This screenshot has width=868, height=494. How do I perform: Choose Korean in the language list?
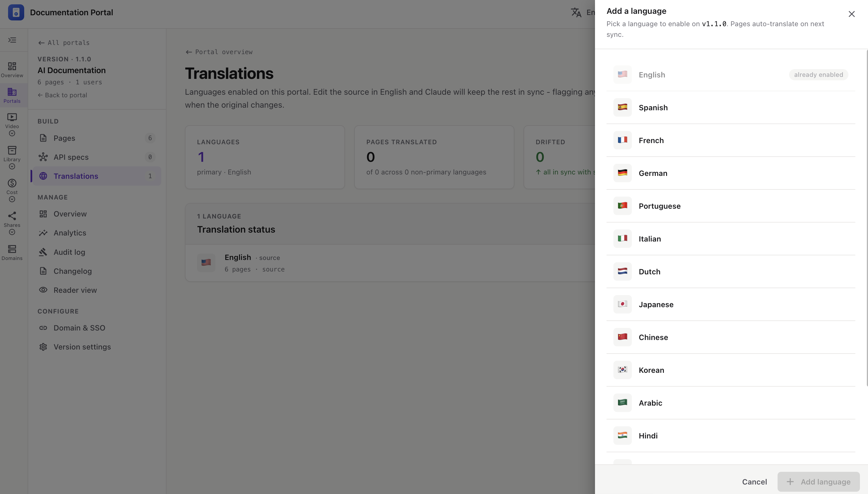[x=731, y=370]
